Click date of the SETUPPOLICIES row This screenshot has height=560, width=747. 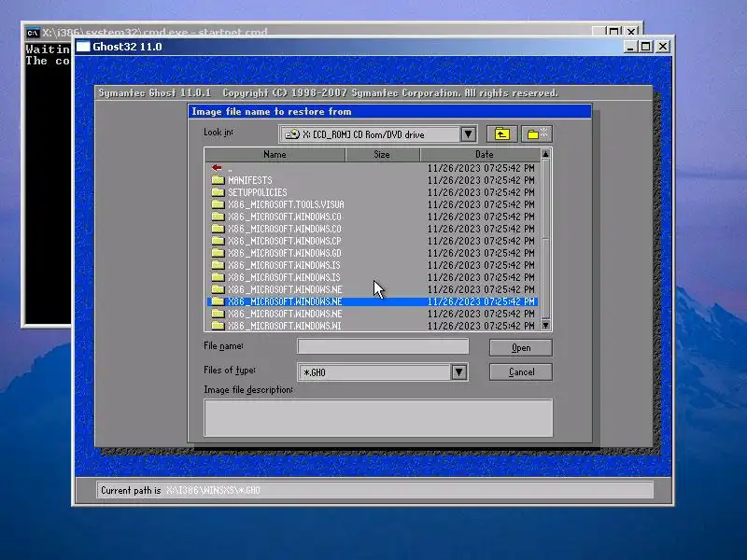tap(481, 192)
